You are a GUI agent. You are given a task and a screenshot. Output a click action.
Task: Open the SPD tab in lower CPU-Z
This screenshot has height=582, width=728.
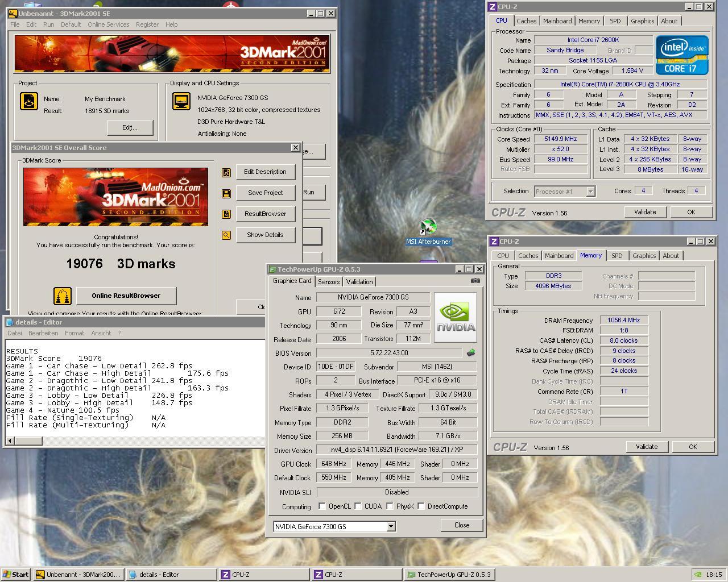pos(617,256)
